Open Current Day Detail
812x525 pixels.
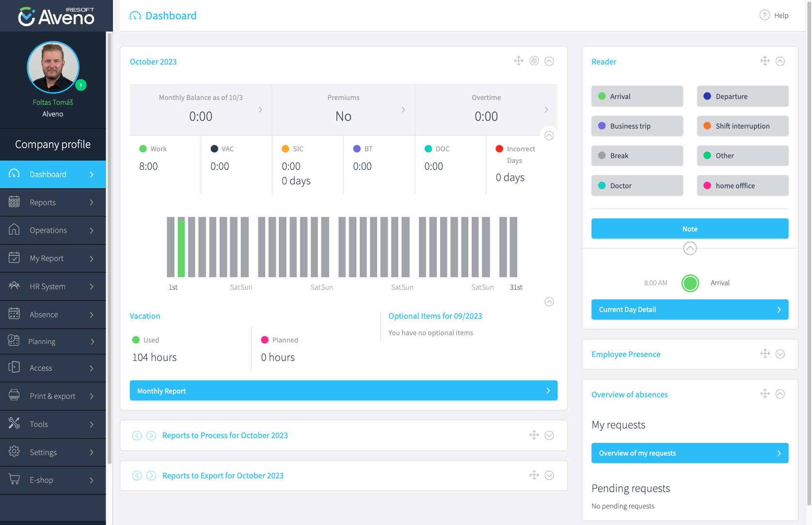tap(690, 310)
